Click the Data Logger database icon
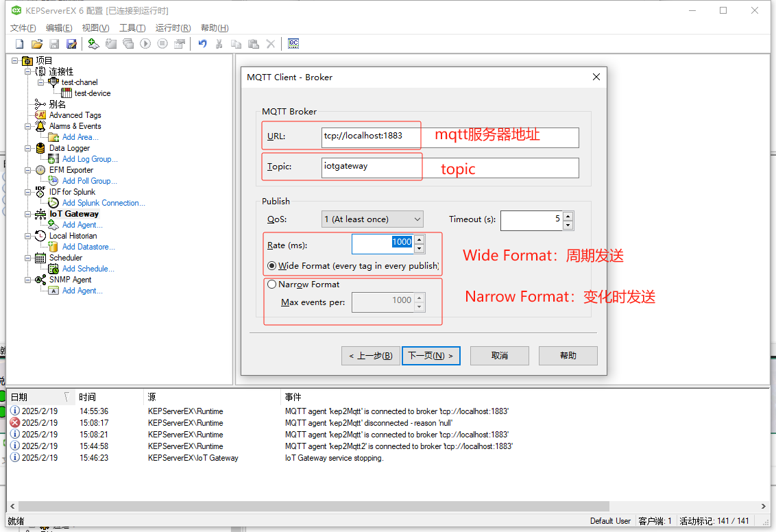Image resolution: width=776 pixels, height=532 pixels. click(x=40, y=148)
